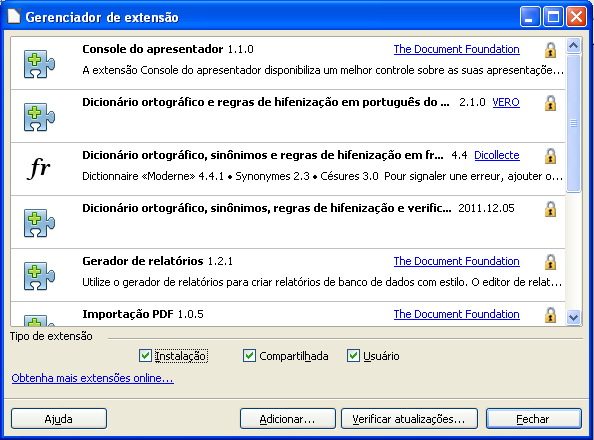
Task: Toggle the Usuário checkbox
Action: pos(353,355)
